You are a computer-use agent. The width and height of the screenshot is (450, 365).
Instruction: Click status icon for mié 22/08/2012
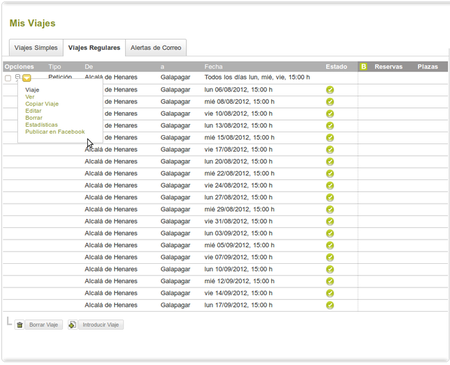pyautogui.click(x=330, y=174)
